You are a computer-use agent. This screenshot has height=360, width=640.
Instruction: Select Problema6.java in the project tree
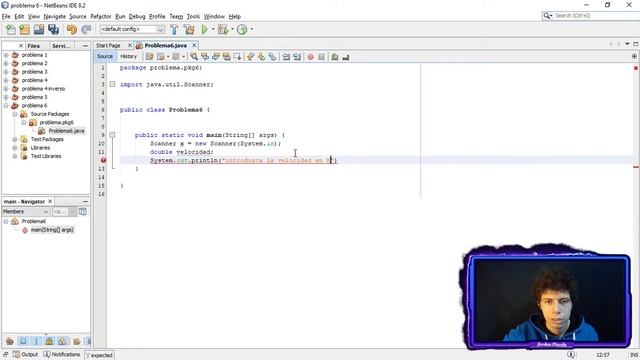click(66, 131)
